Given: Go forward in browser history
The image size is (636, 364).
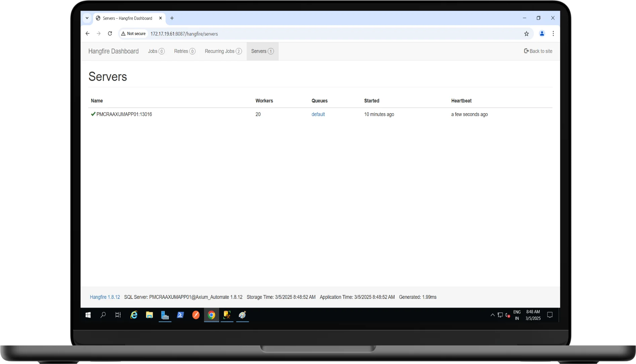Looking at the screenshot, I should coord(98,34).
